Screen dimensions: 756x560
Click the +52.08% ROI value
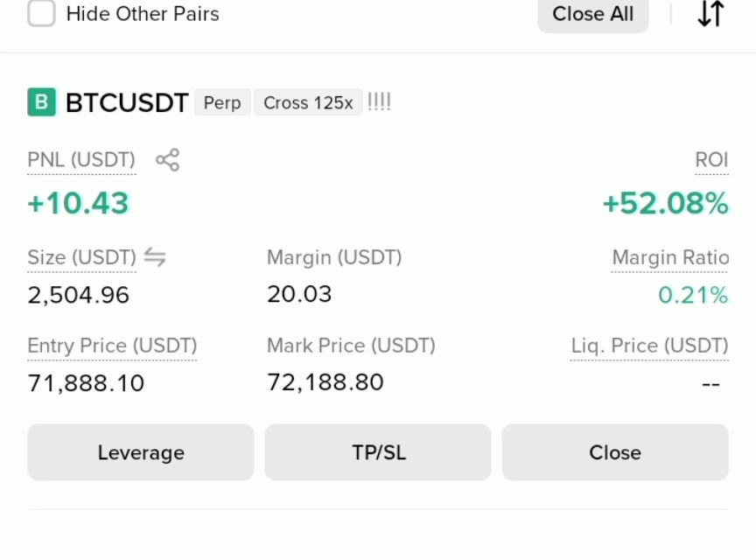coord(665,203)
